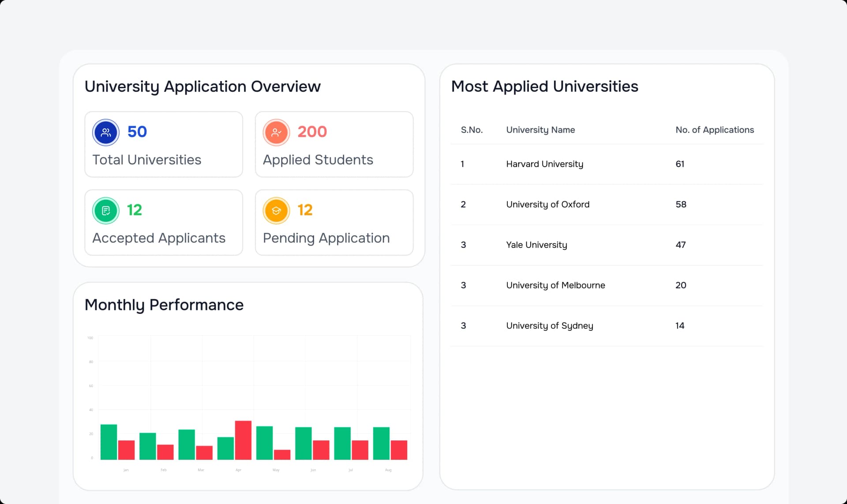Sort by the No. of Applications column header
The image size is (847, 504).
tap(715, 130)
